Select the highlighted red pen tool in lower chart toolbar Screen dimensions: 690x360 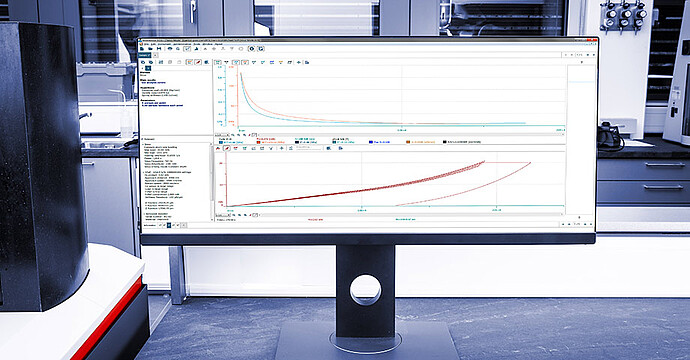(x=227, y=148)
